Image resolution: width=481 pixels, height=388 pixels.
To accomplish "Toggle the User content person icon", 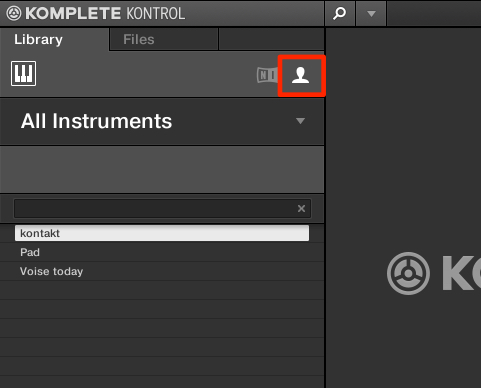I will pos(301,75).
